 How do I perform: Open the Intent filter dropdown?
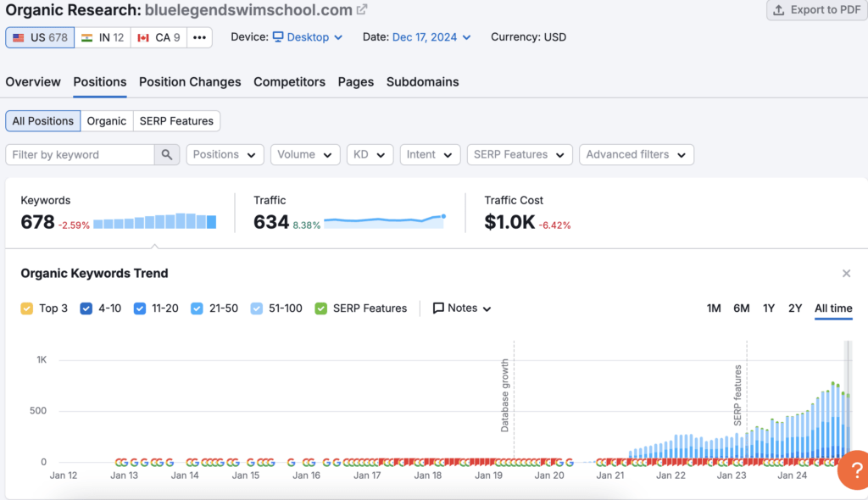tap(430, 154)
